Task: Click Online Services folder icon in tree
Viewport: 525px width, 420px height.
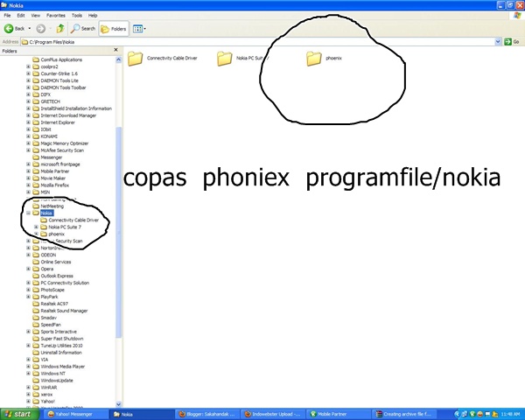Action: [x=36, y=262]
